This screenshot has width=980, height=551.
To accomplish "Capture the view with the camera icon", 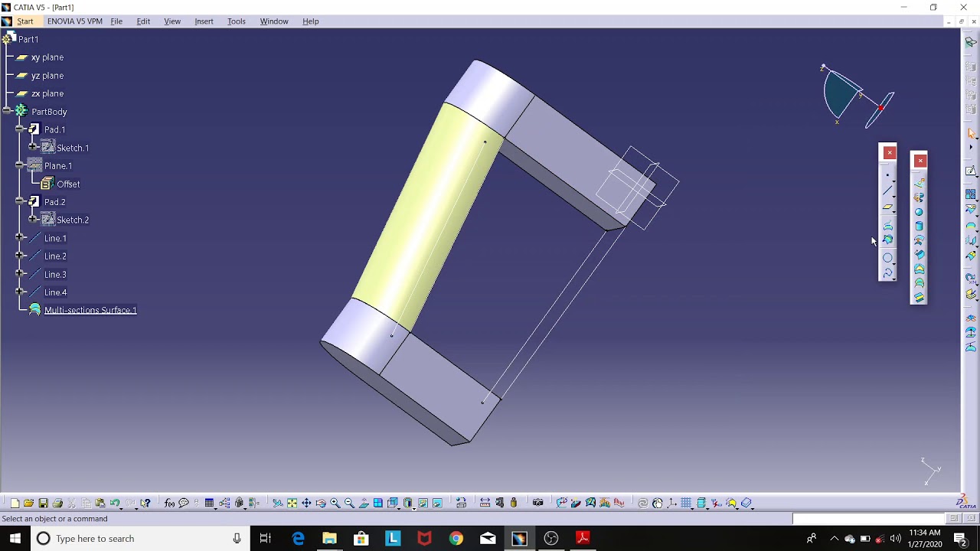I will tap(538, 503).
